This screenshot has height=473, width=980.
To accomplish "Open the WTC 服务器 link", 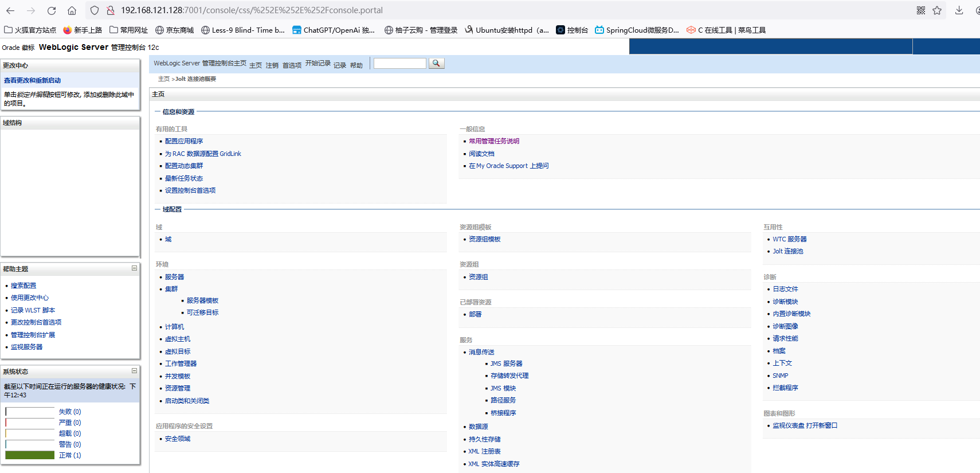I will 789,239.
